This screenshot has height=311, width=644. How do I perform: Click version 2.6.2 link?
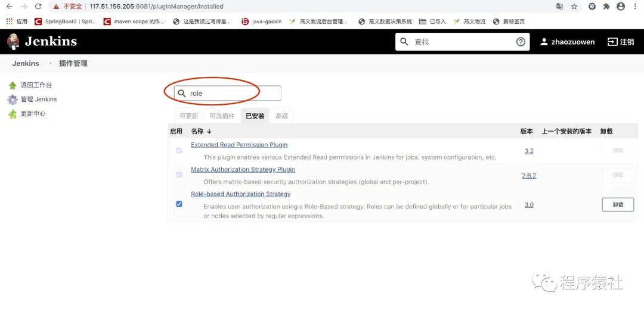click(529, 176)
